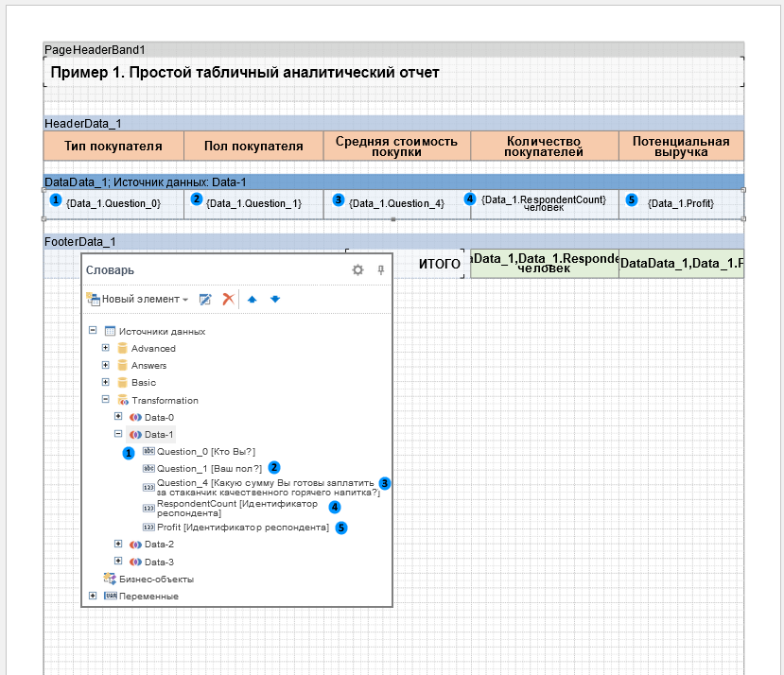Move the item down with blue arrow
This screenshot has width=784, height=675.
tap(274, 299)
